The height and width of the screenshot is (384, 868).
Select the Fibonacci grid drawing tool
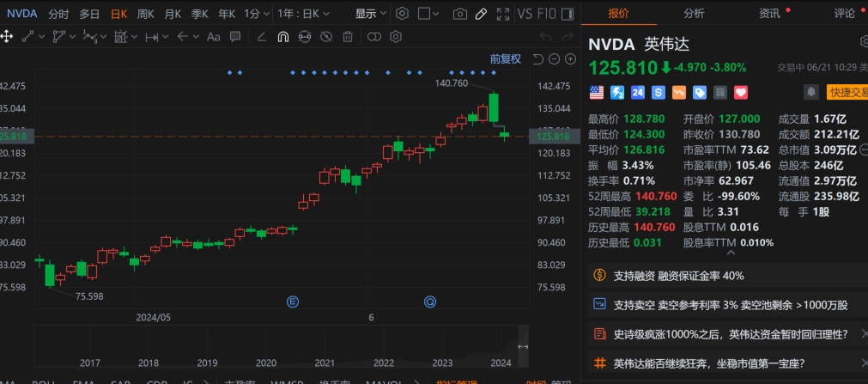121,37
